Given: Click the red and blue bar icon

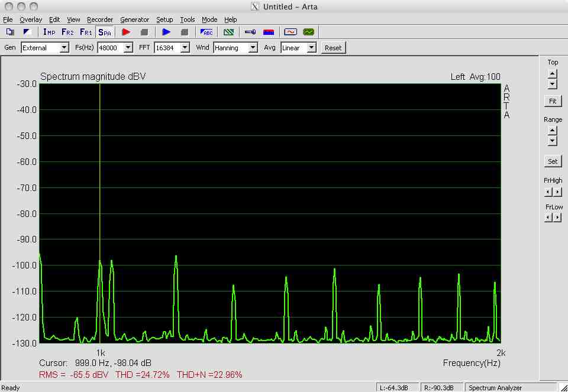Looking at the screenshot, I should coord(269,32).
